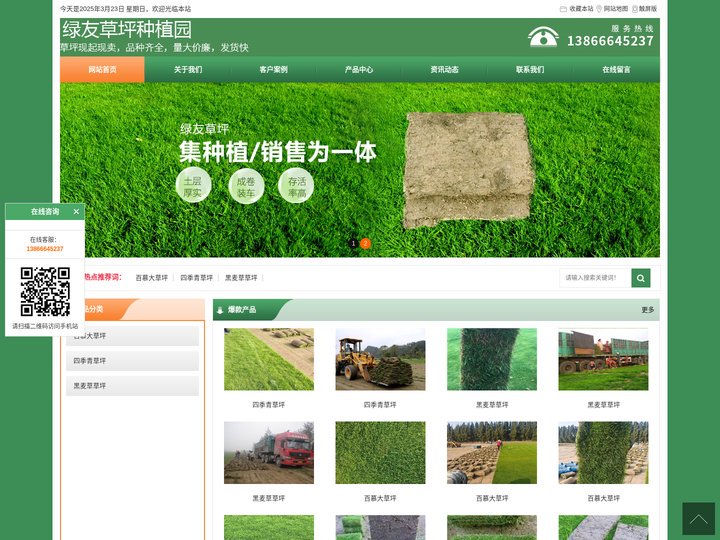
Task: Click the 成卷装车 round badge on banner
Action: (246, 186)
